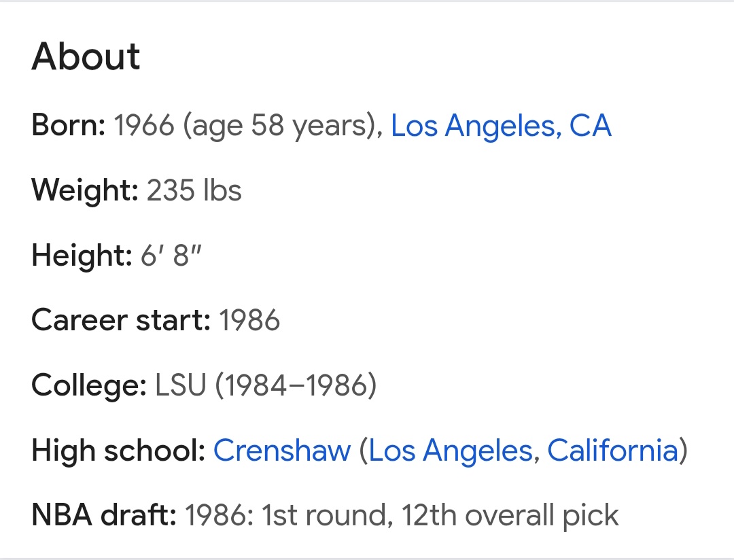Click the 1984–1986 college years text
Image resolution: width=734 pixels, height=560 pixels.
point(296,385)
